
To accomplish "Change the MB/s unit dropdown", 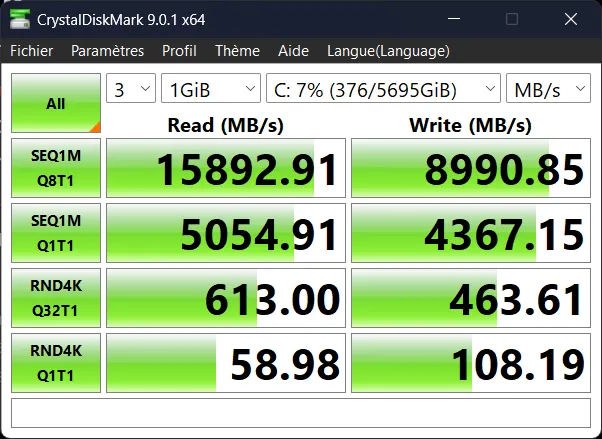I will pyautogui.click(x=548, y=89).
